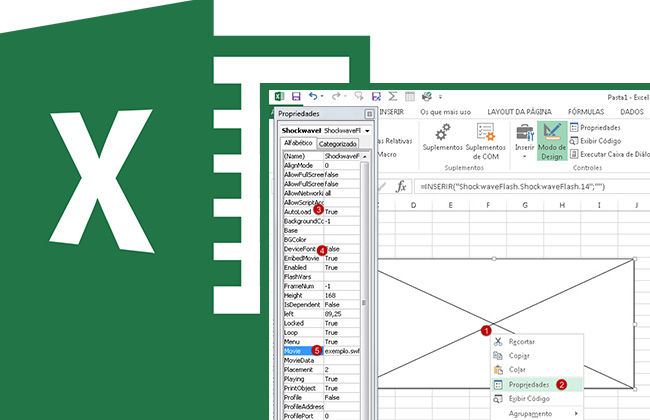Select the Playing property row
The image size is (650, 420).
(321, 379)
